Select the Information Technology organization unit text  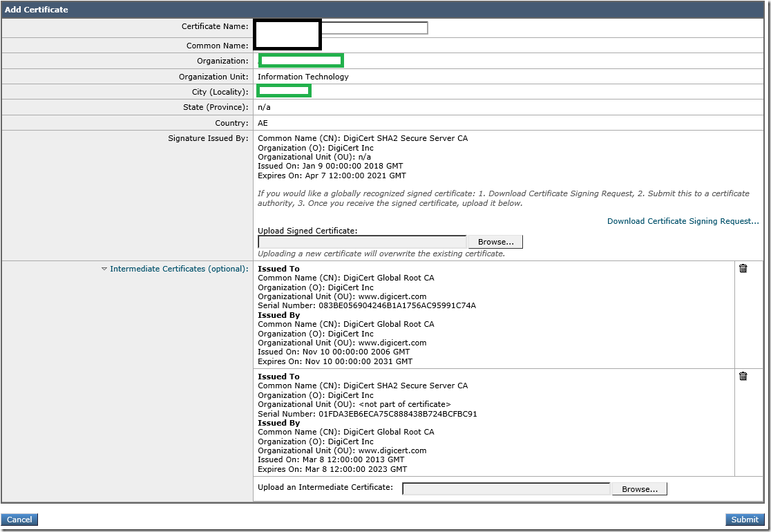pos(303,76)
